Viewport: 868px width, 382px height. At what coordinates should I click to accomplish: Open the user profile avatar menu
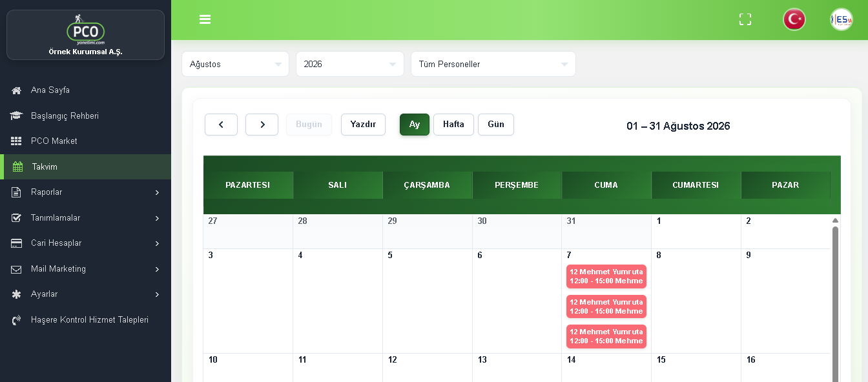842,19
